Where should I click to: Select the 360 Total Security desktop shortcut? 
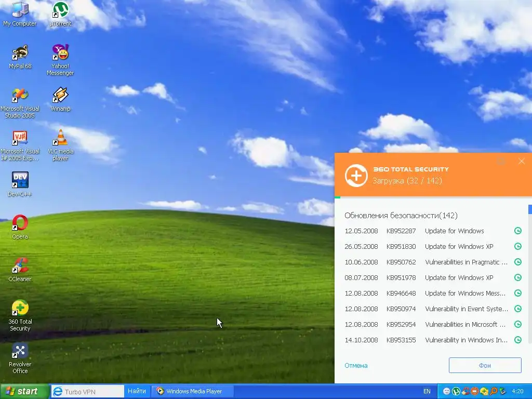click(x=20, y=315)
